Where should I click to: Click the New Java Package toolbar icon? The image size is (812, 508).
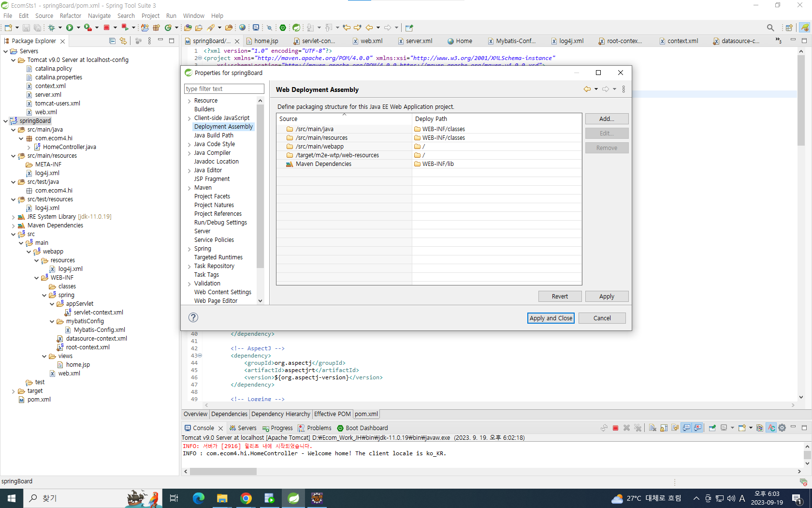(156, 28)
